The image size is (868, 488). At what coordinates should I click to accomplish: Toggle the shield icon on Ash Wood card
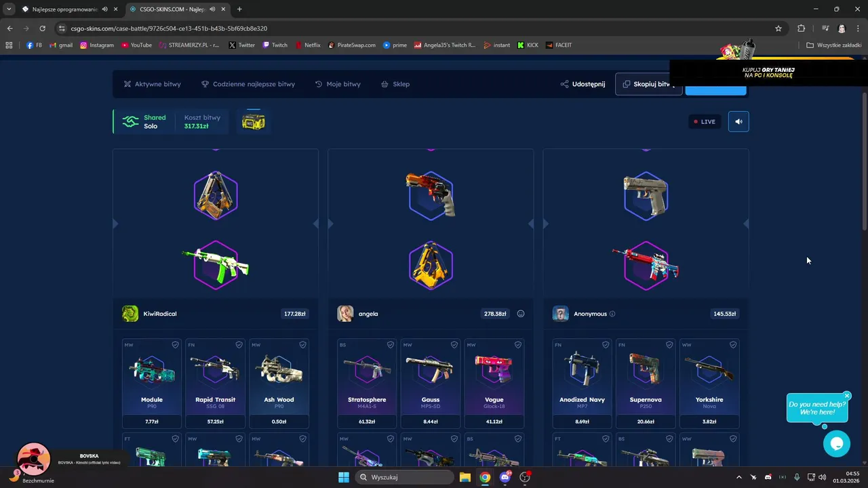[x=302, y=345]
